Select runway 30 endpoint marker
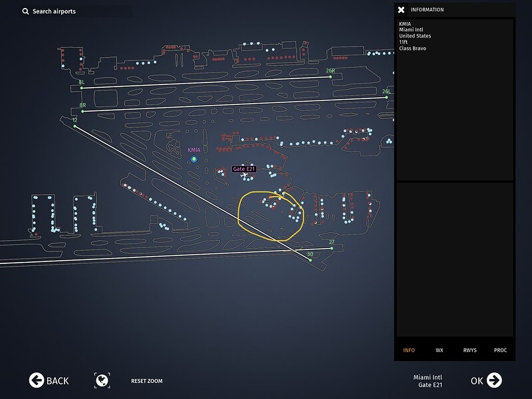The image size is (532, 399). coord(311,260)
